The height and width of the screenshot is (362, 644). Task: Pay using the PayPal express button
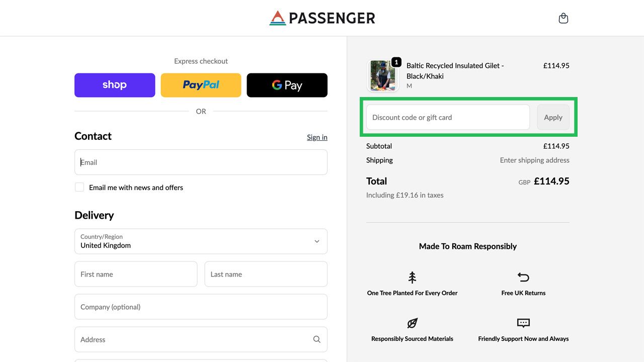(x=201, y=85)
